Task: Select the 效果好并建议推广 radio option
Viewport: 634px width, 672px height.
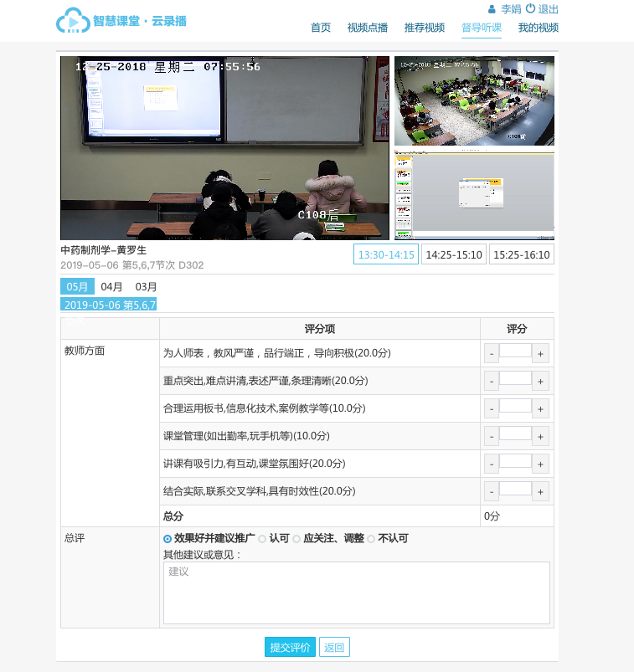Action: click(x=168, y=539)
